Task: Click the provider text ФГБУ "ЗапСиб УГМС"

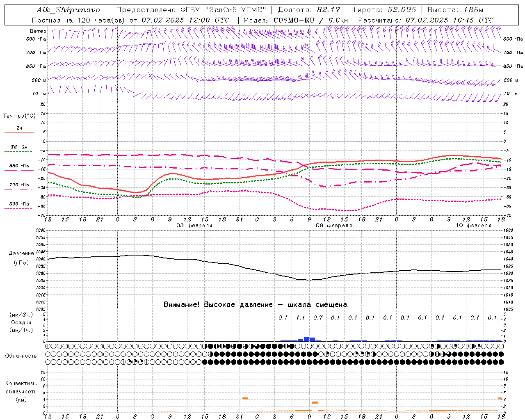Action: (224, 10)
